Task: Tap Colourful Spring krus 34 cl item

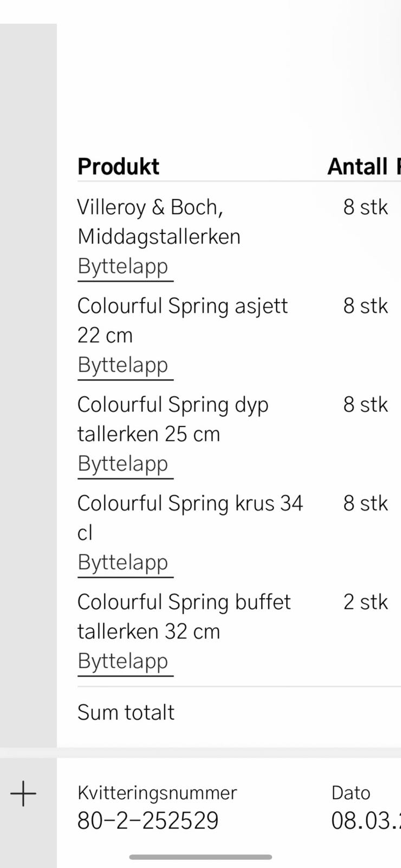Action: (190, 518)
